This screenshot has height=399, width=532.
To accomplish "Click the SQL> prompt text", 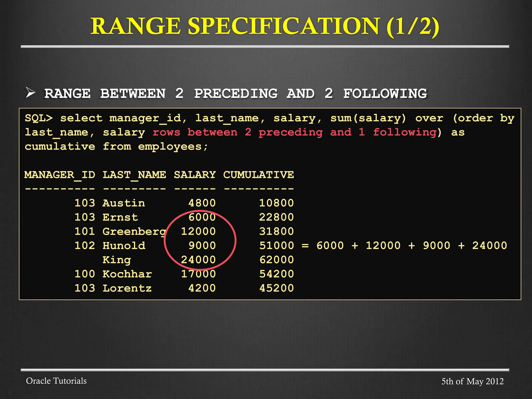I will pyautogui.click(x=39, y=118).
